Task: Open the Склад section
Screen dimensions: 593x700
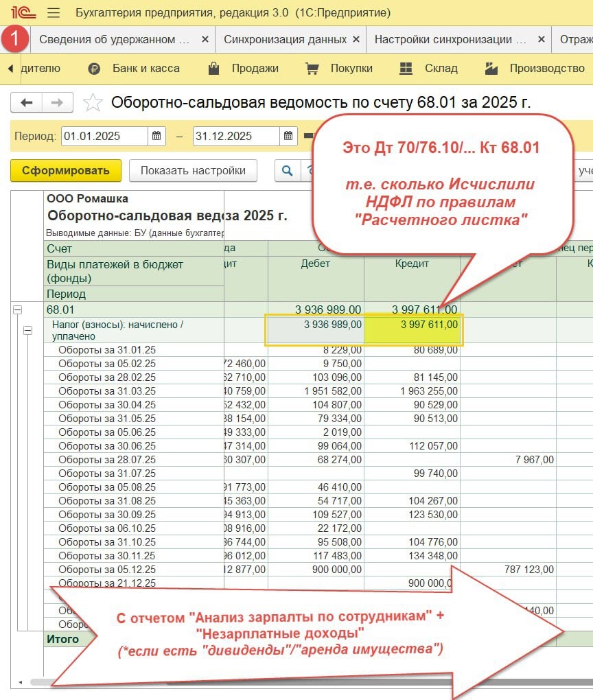Action: coord(441,69)
